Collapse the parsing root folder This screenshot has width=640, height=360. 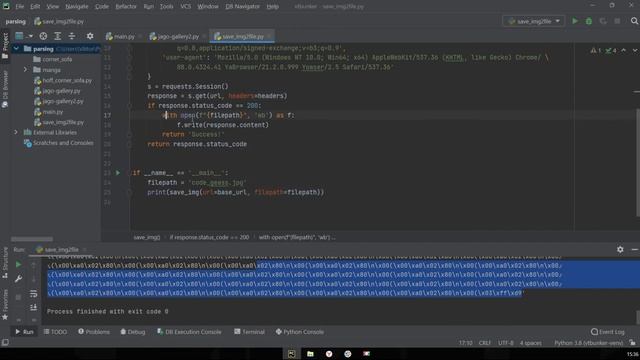(x=16, y=49)
